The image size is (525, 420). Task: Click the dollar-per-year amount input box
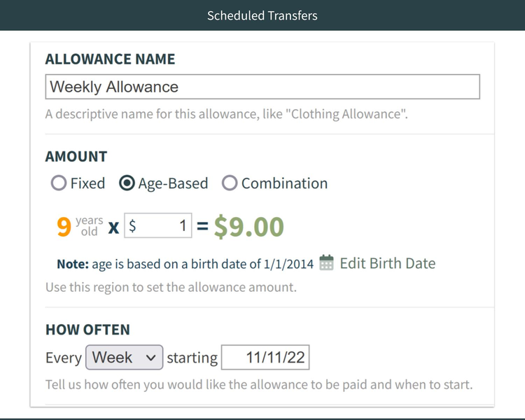point(158,225)
